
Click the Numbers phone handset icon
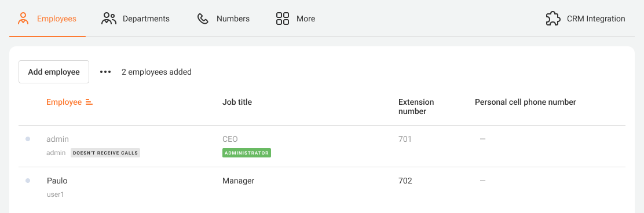(203, 19)
